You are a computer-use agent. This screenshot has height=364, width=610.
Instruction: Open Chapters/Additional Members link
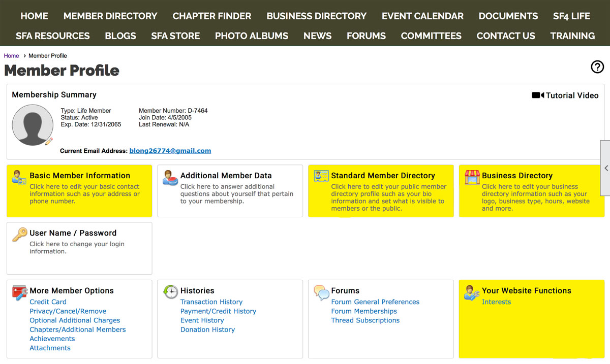click(78, 329)
